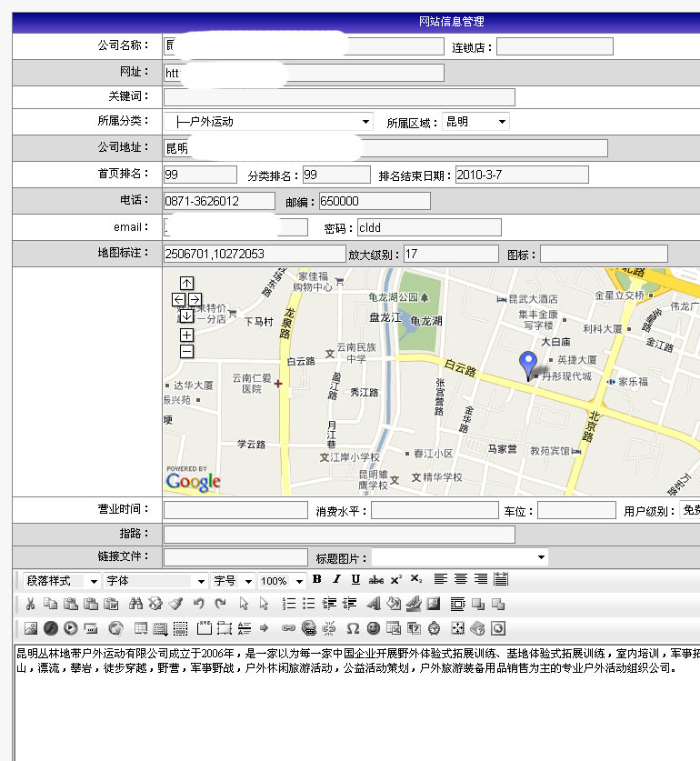Viewport: 700px width, 761px height.
Task: Click the 指路 directions input field
Action: pyautogui.click(x=339, y=534)
